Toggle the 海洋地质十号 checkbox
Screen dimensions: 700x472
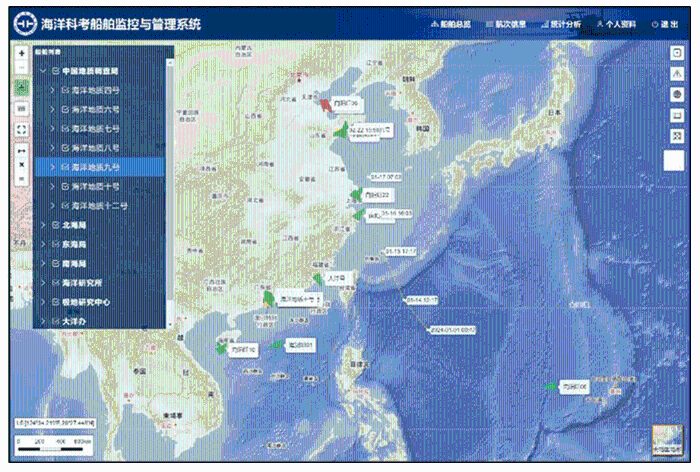pos(66,186)
